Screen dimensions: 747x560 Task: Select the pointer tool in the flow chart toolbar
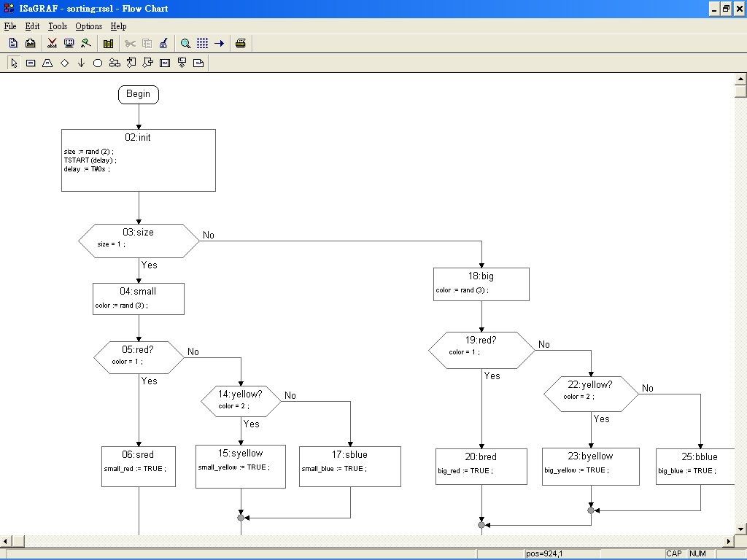click(x=13, y=63)
